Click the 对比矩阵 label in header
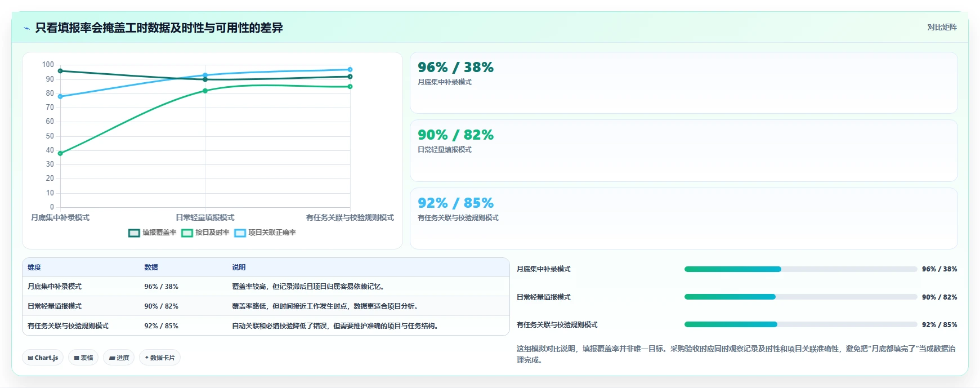Screen dimensions: 980x388 click(x=942, y=27)
